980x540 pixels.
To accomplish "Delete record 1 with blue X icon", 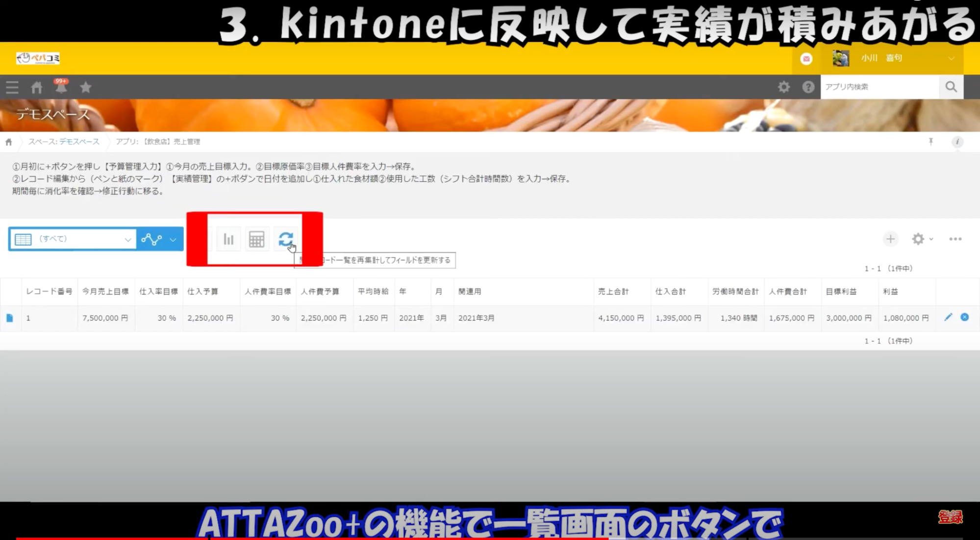I will (964, 318).
